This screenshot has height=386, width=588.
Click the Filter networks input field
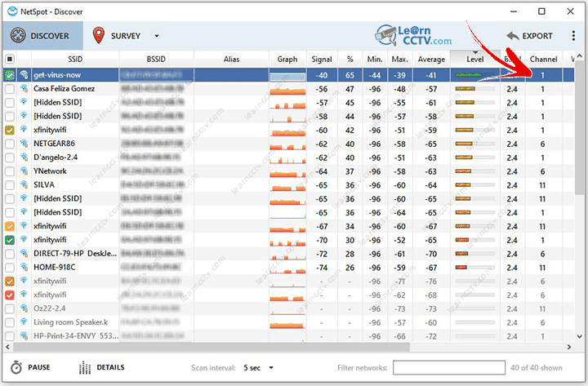pos(449,368)
